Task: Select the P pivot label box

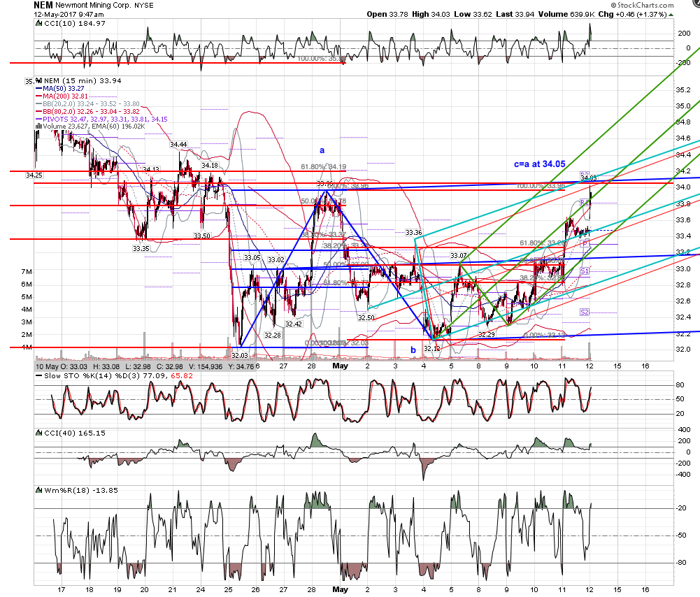Action: [585, 243]
